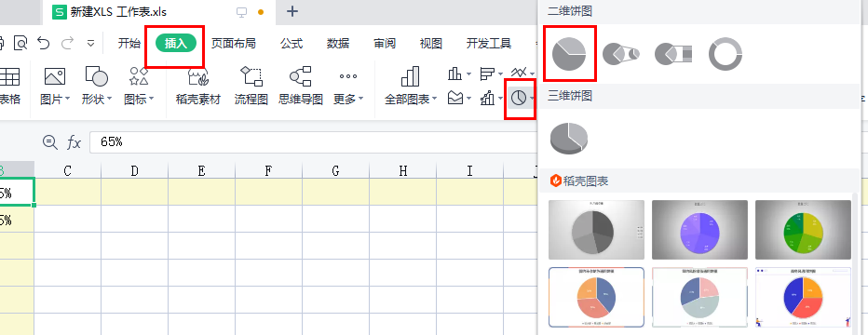Switch to the 插入 tab
868x335 pixels.
176,44
